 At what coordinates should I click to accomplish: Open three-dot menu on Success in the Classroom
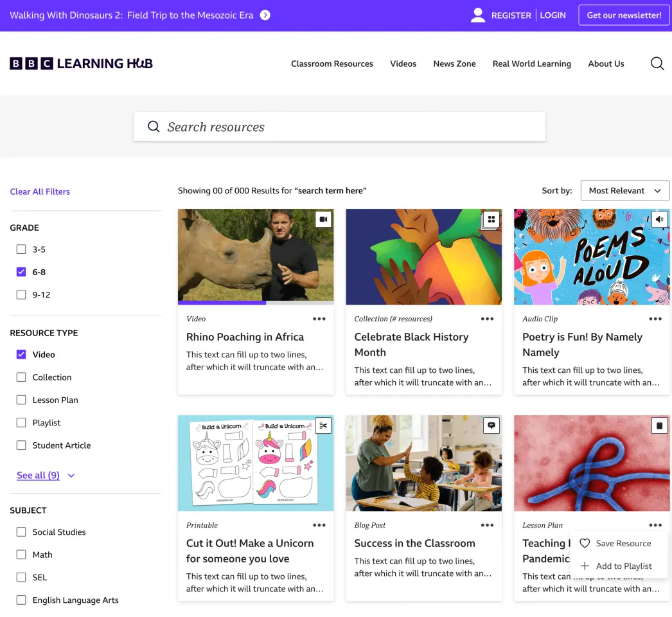[488, 525]
